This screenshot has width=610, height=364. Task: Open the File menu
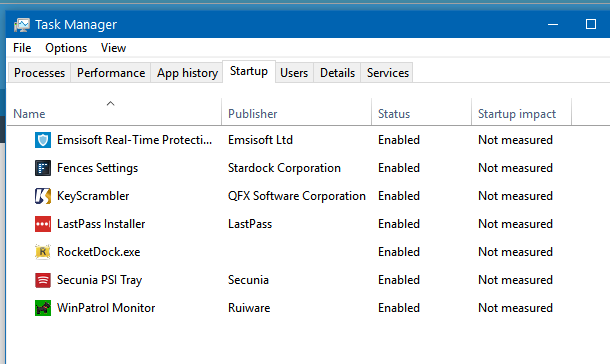tap(22, 48)
